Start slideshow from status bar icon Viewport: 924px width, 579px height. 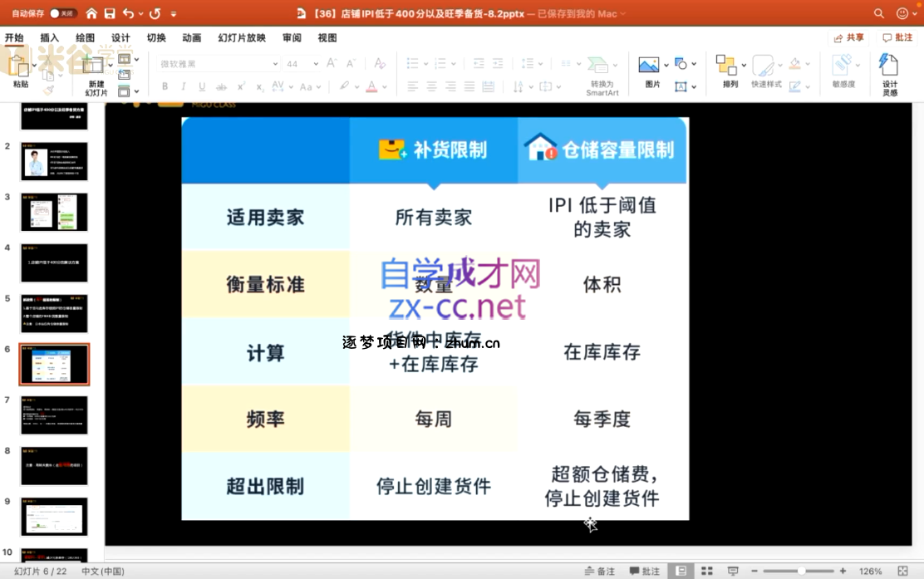tap(733, 571)
